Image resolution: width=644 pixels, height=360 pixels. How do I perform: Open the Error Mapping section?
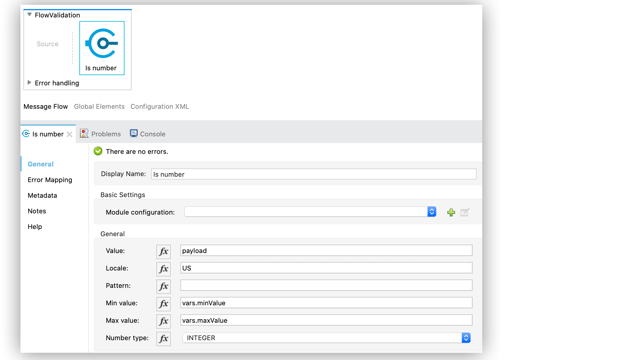pyautogui.click(x=50, y=180)
